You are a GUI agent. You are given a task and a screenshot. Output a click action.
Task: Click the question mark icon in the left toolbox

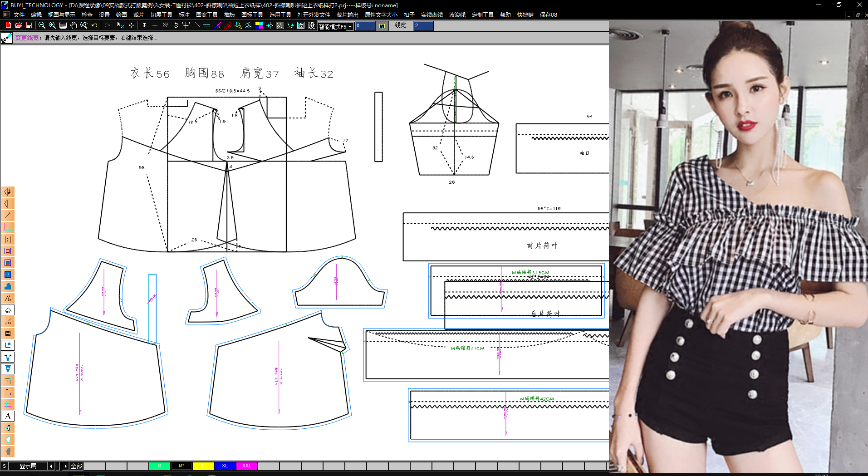(8, 275)
